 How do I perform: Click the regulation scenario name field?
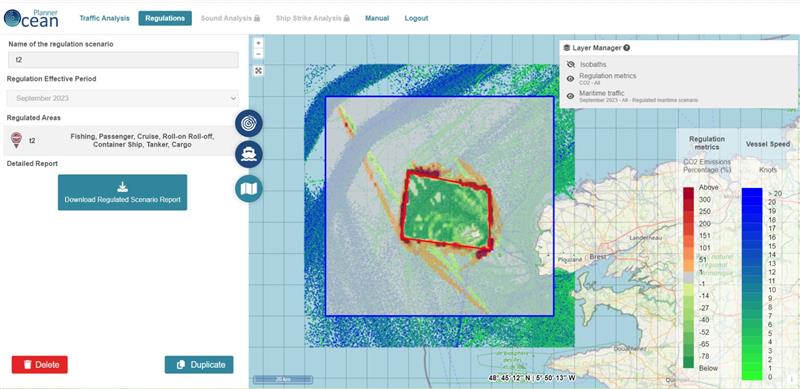coord(123,60)
